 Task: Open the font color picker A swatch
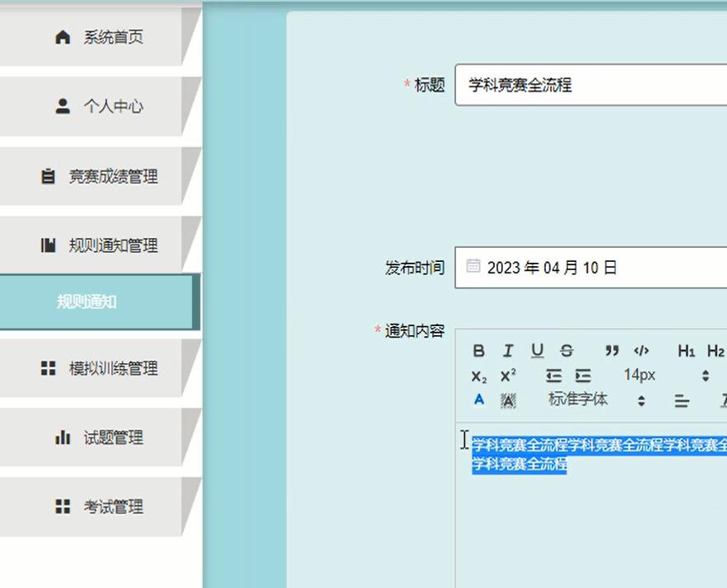click(x=478, y=401)
